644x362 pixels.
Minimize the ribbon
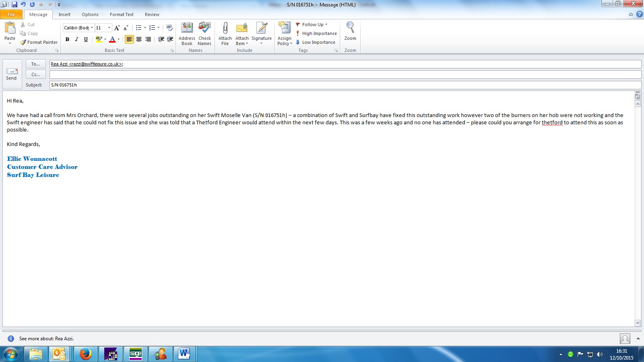point(631,14)
